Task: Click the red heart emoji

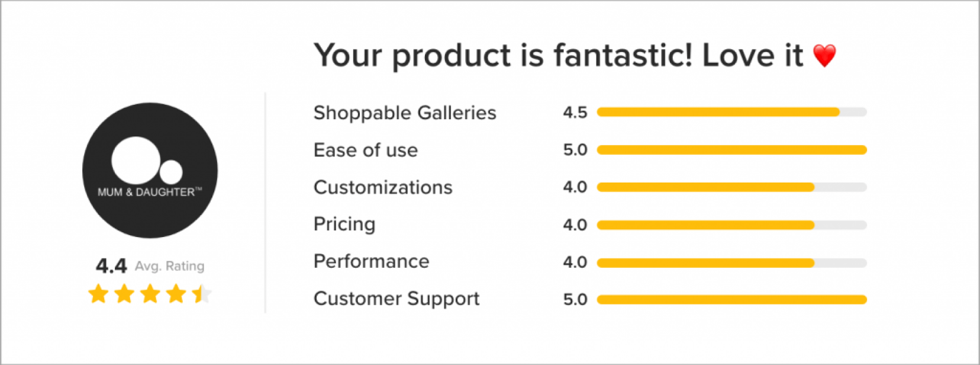Action: pos(824,56)
